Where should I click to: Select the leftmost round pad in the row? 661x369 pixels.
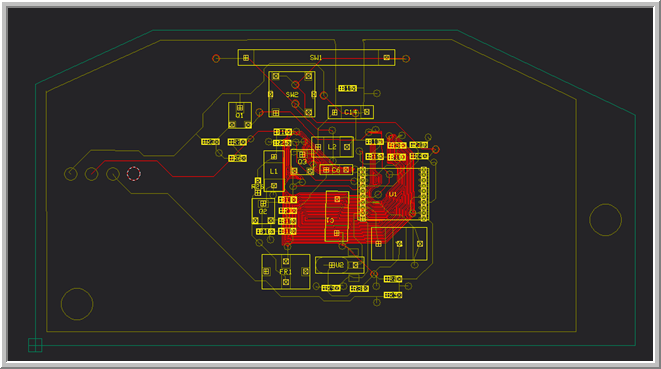[x=71, y=174]
